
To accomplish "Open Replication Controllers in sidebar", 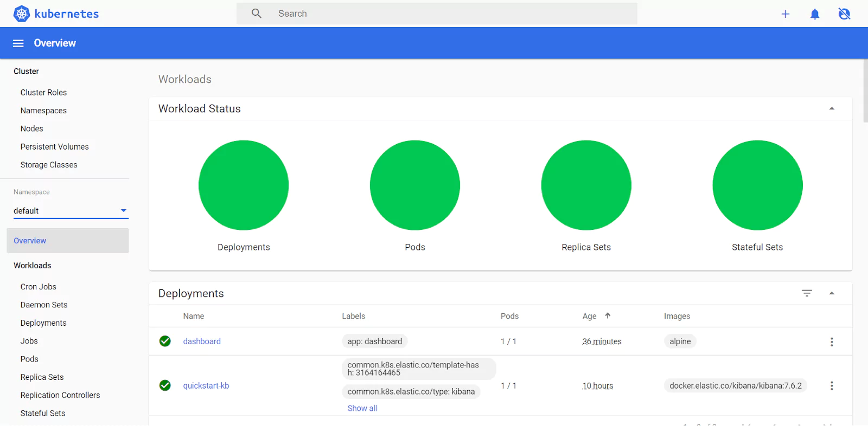I will pos(60,395).
